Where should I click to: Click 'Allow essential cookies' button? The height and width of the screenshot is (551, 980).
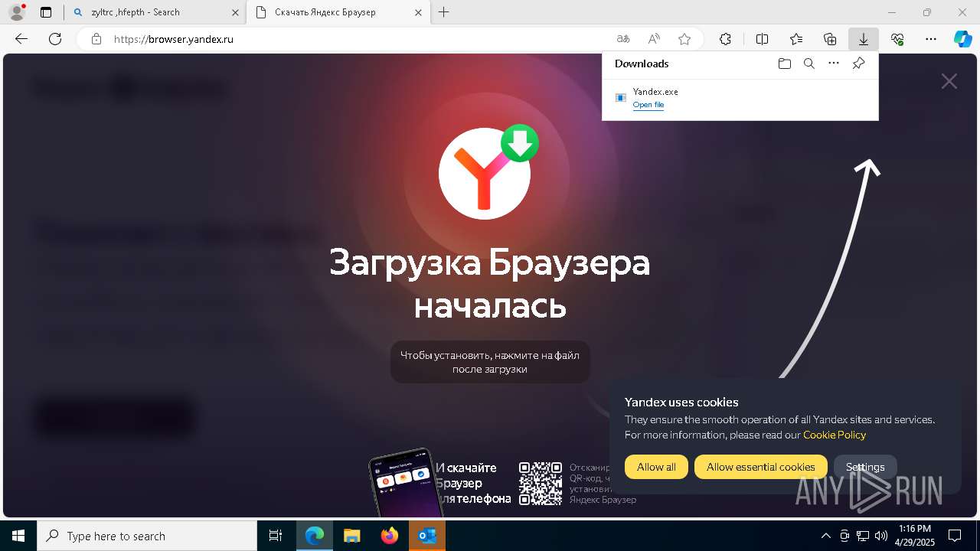click(760, 467)
